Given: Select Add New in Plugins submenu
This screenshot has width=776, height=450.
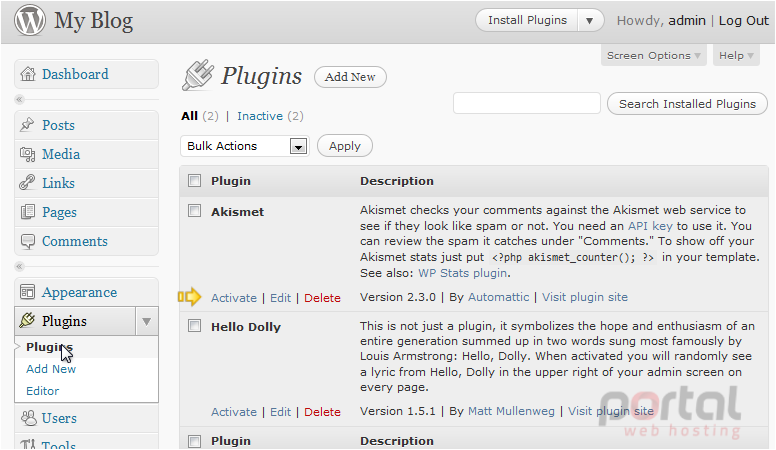Looking at the screenshot, I should [51, 369].
